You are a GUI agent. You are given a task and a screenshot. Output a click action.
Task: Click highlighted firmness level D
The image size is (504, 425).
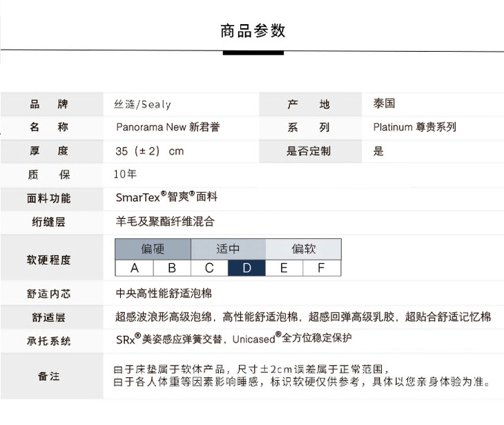[x=246, y=268]
